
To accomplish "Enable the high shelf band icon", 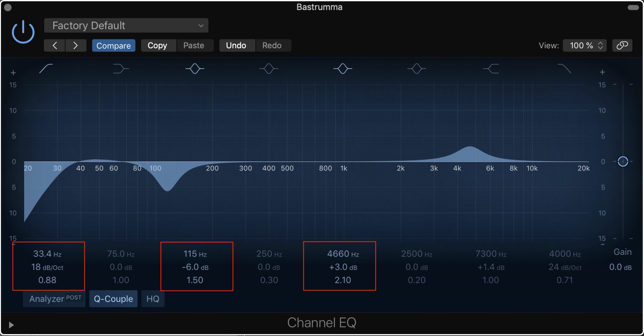I will coord(491,69).
